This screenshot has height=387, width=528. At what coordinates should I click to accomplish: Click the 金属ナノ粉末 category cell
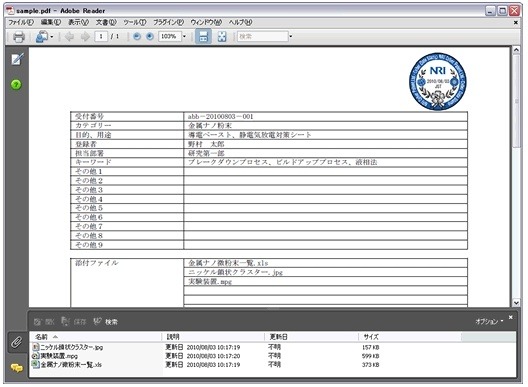tap(325, 126)
